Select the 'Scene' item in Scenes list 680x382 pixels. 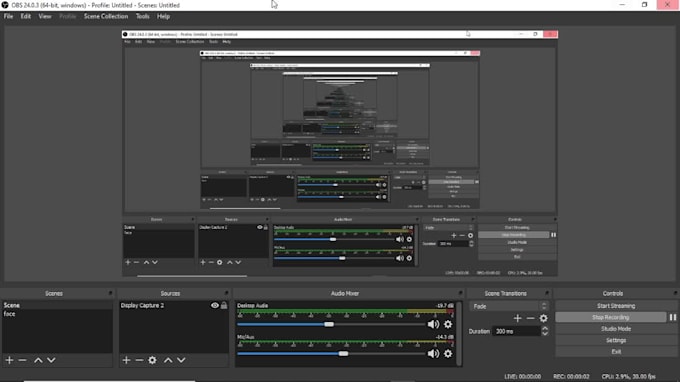(57, 305)
